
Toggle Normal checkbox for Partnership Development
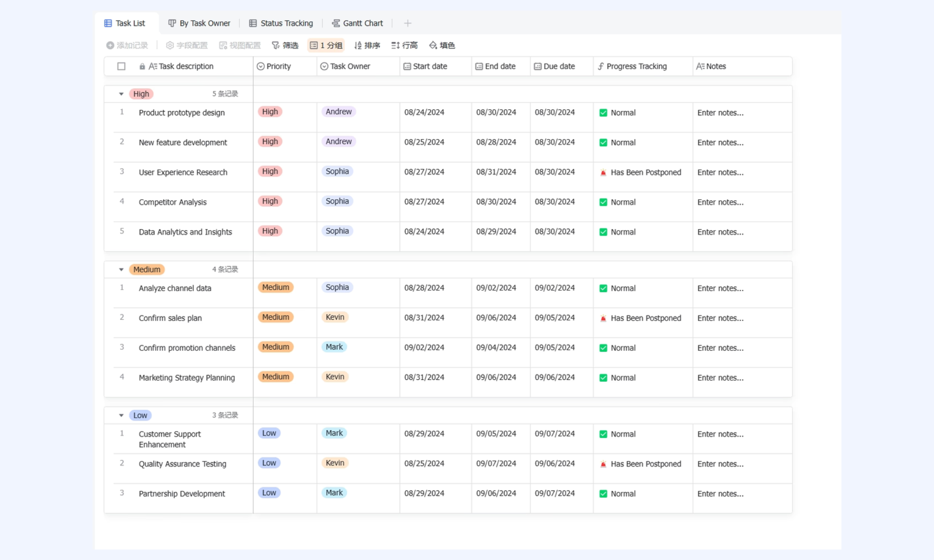coord(603,494)
